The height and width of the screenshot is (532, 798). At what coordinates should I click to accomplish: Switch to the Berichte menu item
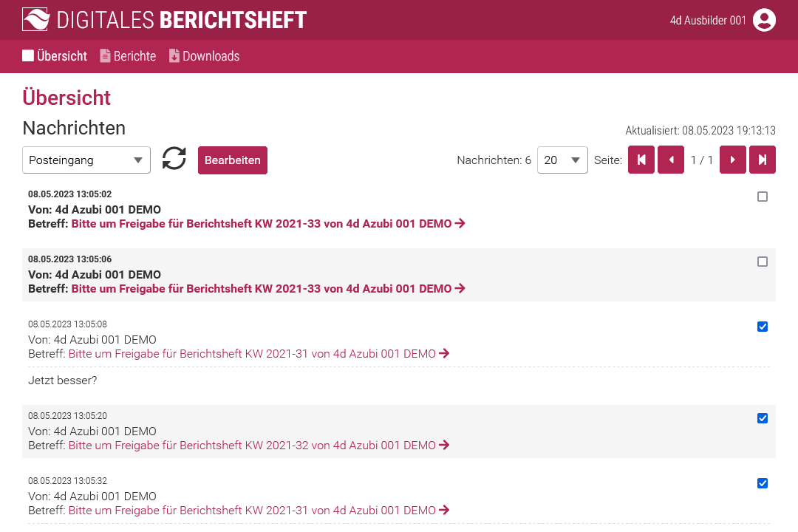pyautogui.click(x=128, y=56)
